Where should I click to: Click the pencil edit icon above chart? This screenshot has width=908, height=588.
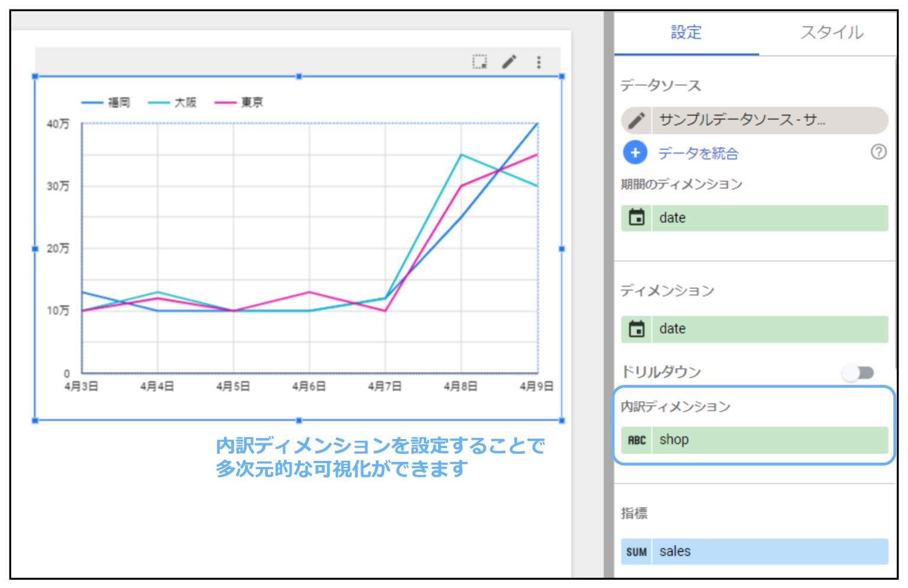click(x=509, y=62)
